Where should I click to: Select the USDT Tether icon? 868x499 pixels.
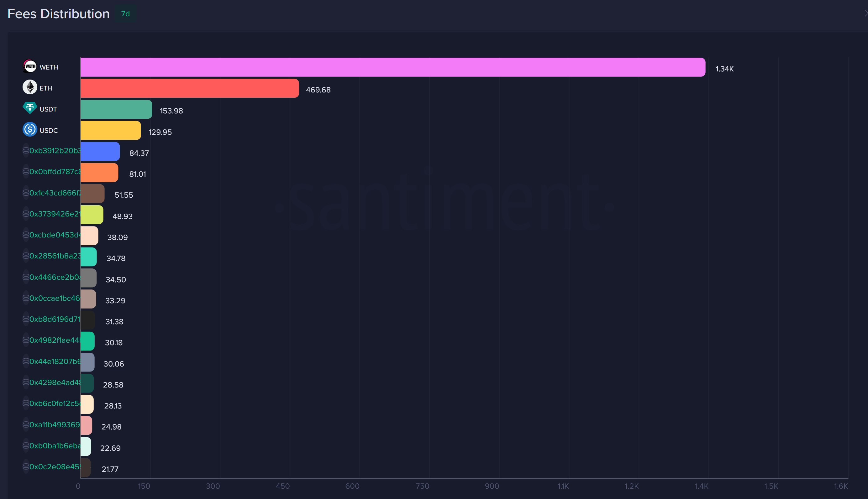[30, 108]
